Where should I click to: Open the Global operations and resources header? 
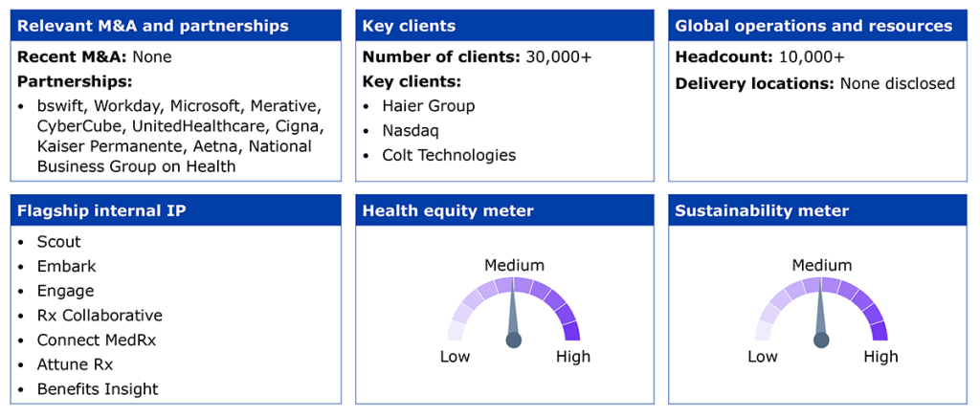(817, 26)
